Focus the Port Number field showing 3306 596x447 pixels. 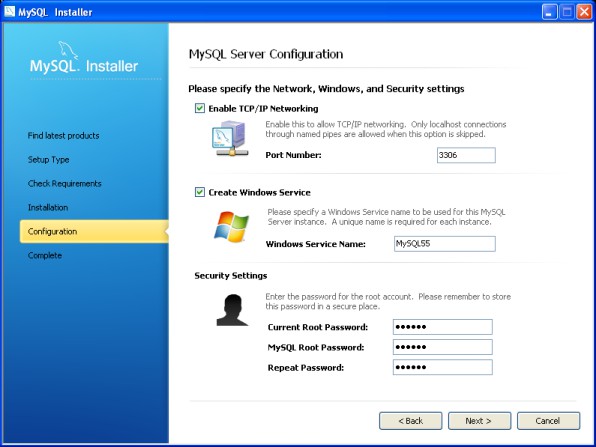coord(466,155)
